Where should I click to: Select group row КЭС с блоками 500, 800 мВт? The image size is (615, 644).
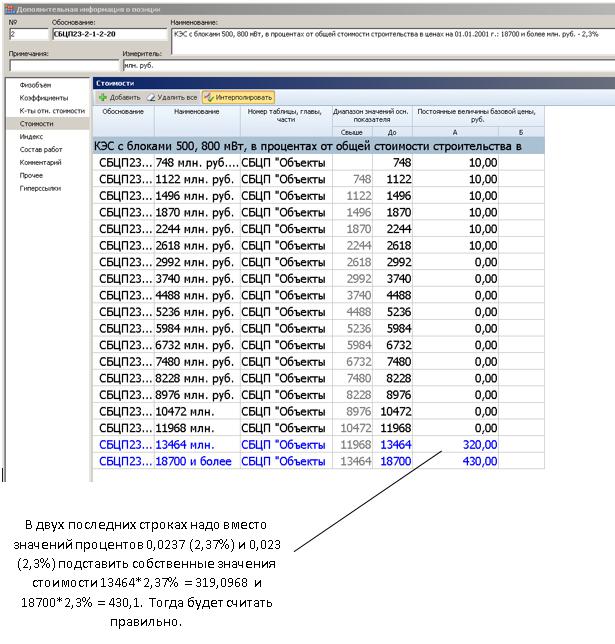tap(318, 146)
